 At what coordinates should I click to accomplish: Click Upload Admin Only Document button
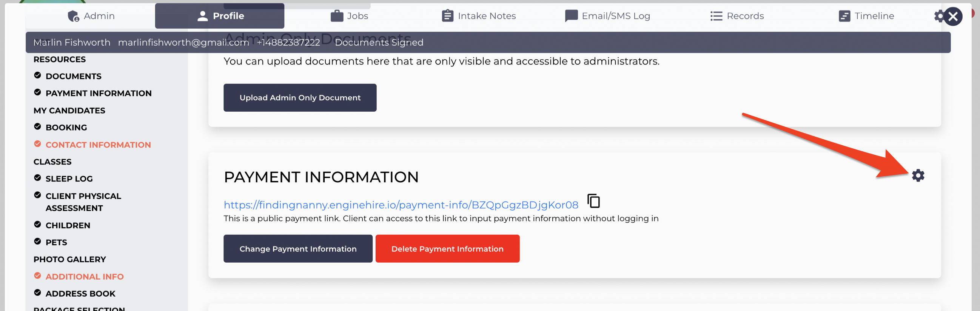300,98
